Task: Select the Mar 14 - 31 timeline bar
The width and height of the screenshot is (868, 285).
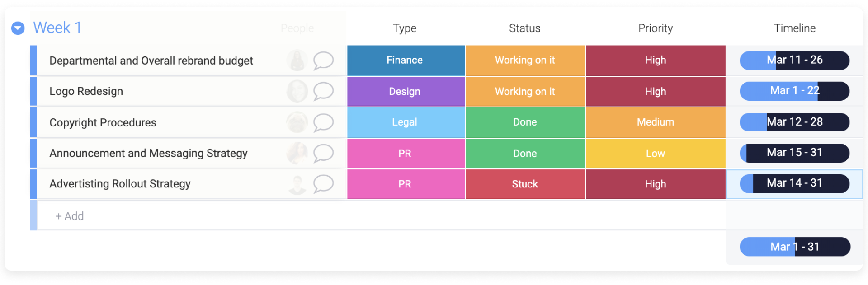Action: coord(795,183)
